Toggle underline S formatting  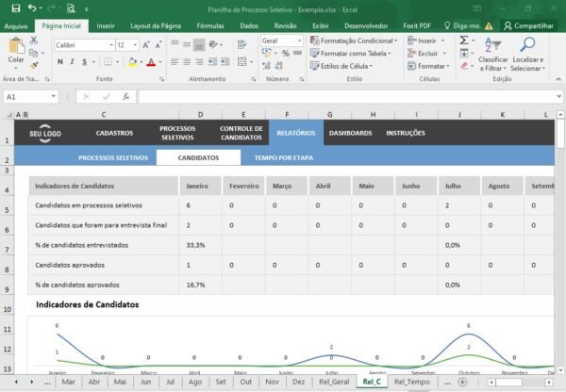[x=85, y=61]
